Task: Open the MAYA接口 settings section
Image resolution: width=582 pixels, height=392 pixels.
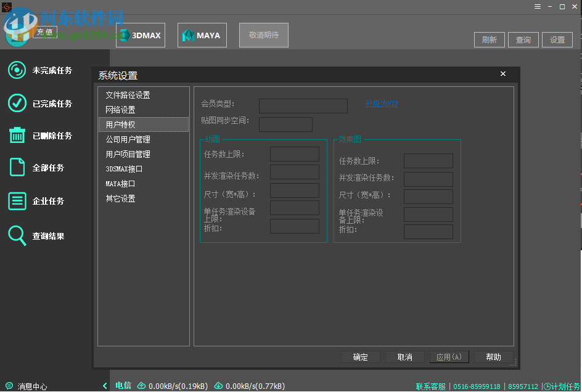Action: [120, 183]
